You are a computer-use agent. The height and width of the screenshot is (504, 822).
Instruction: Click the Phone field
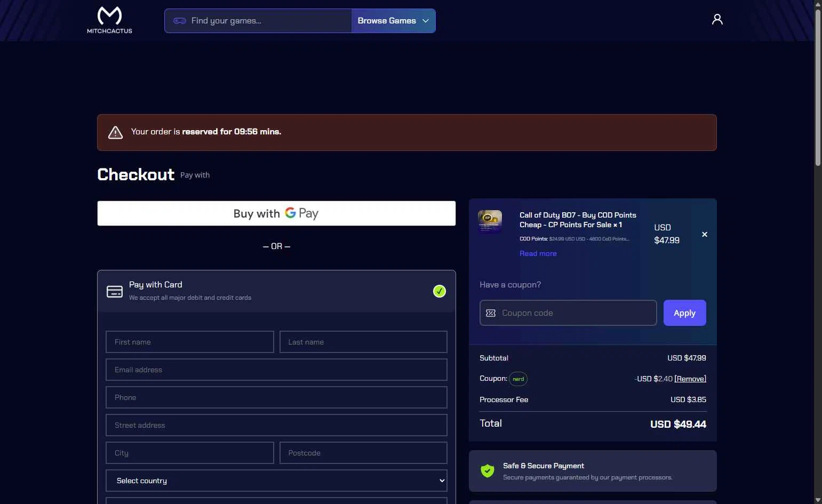point(276,397)
